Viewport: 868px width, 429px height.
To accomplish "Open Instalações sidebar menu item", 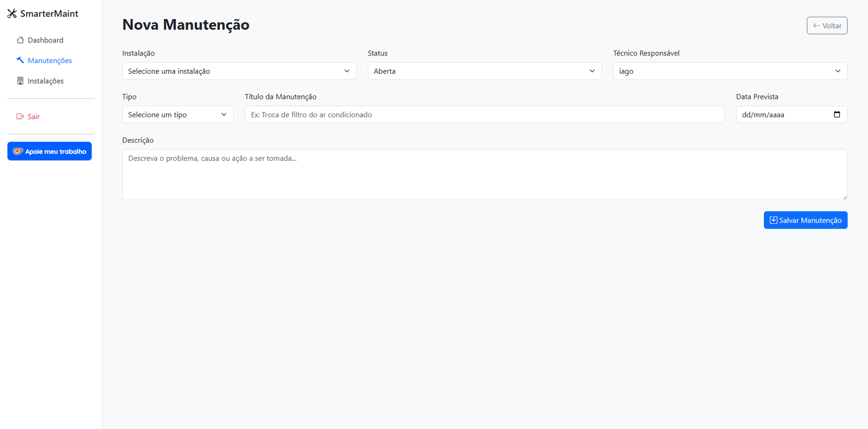I will (x=46, y=81).
